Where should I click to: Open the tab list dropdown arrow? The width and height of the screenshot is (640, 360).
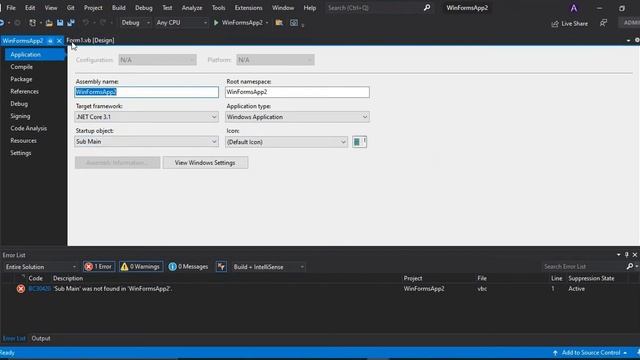coord(628,40)
